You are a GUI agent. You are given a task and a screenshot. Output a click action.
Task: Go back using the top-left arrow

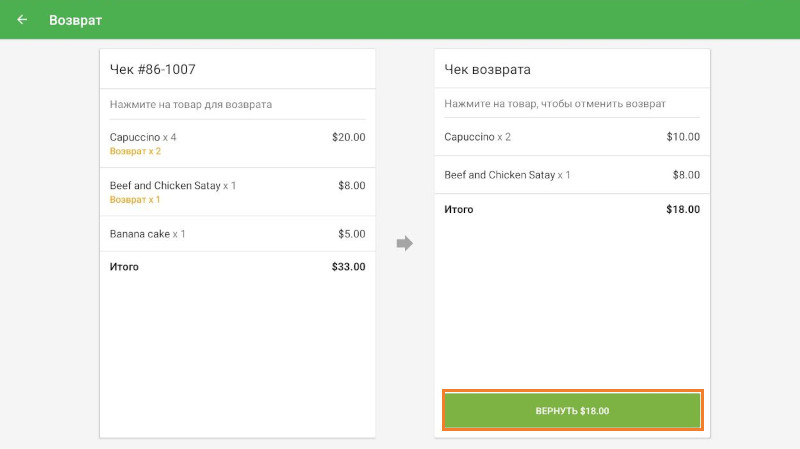[x=22, y=20]
